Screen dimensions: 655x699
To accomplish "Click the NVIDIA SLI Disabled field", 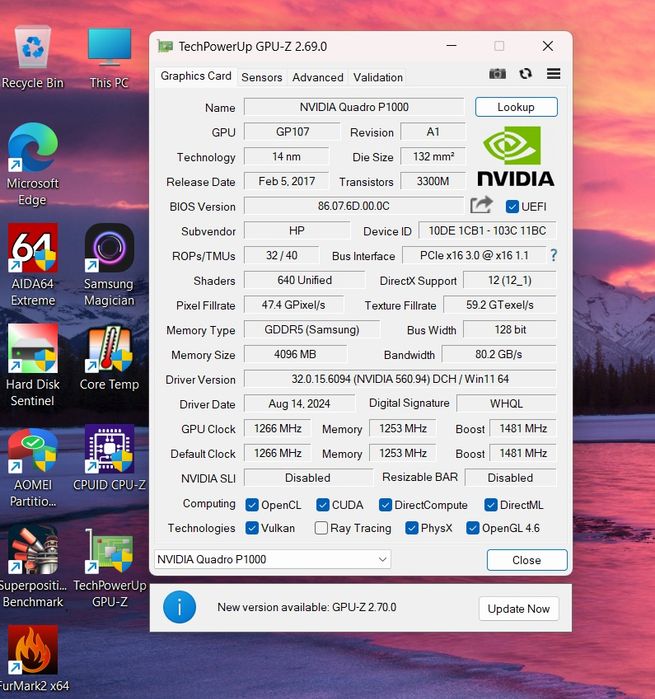I will [308, 478].
